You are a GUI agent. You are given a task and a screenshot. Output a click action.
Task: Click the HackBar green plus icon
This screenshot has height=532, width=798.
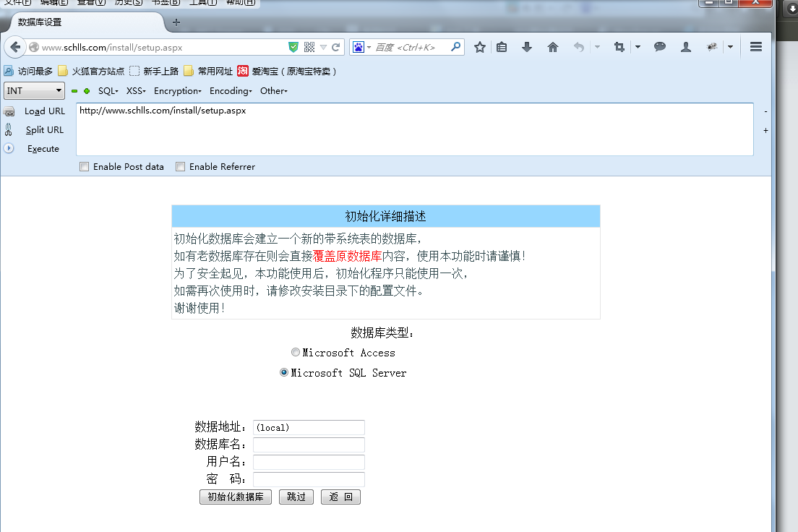[x=87, y=91]
